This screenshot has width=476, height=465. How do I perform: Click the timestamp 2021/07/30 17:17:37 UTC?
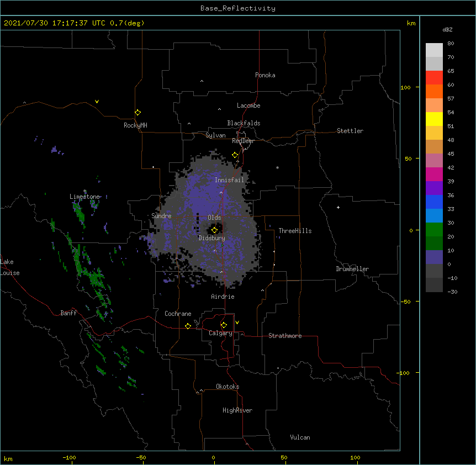[55, 23]
